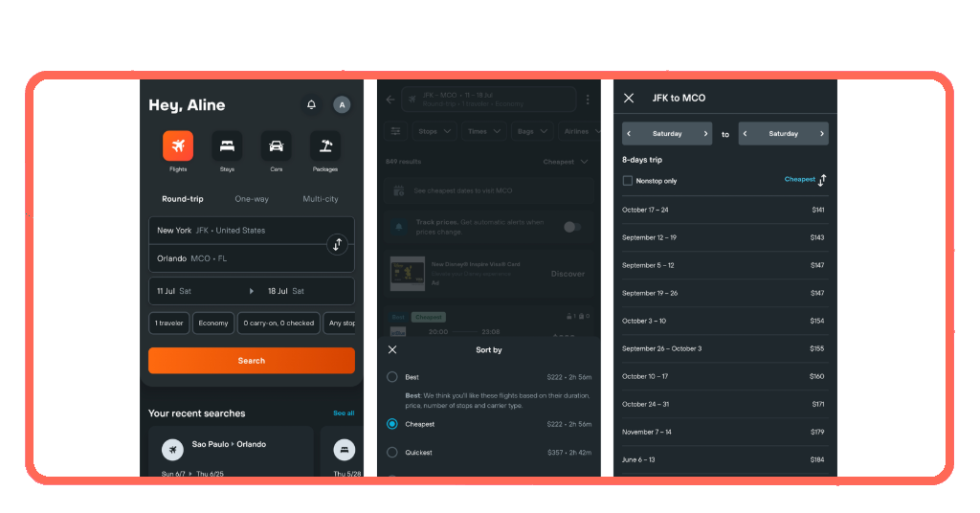Select the Quickest sort radio button
Screen dimensions: 980x513
pos(391,452)
